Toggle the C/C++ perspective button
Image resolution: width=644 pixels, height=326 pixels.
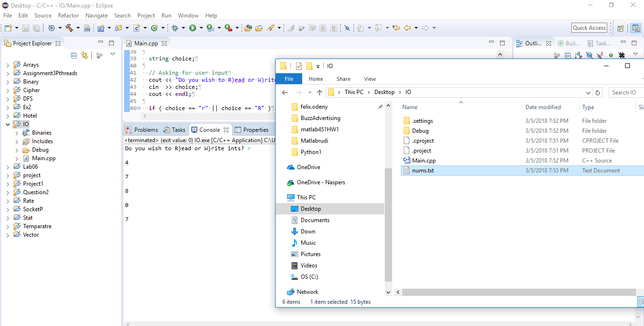tap(636, 28)
